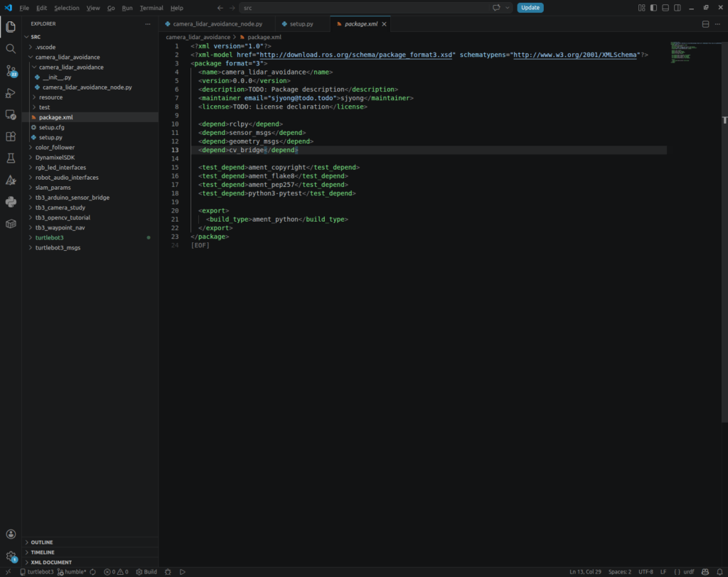This screenshot has height=577, width=728.
Task: Open editor more actions ellipsis
Action: tap(718, 23)
